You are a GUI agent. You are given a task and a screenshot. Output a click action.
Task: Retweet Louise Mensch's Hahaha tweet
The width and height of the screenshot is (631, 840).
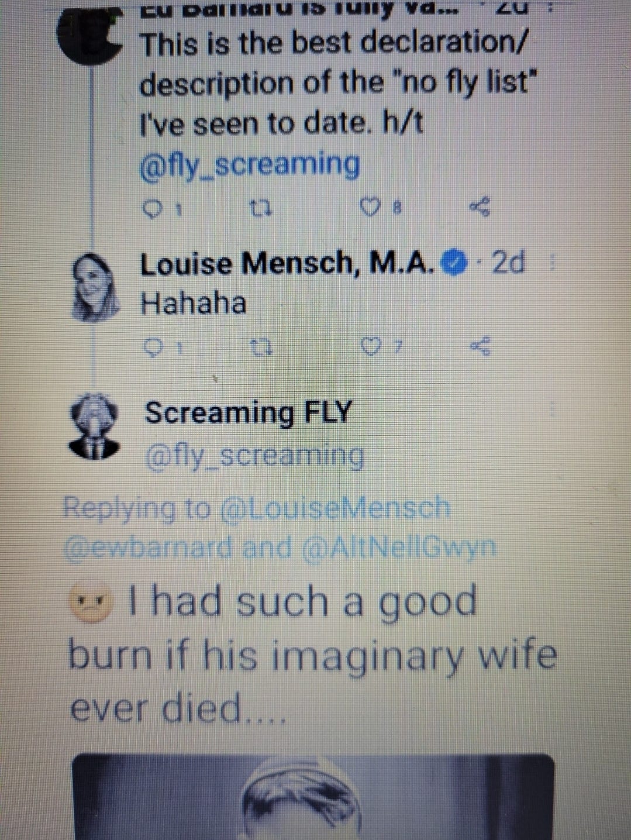257,349
